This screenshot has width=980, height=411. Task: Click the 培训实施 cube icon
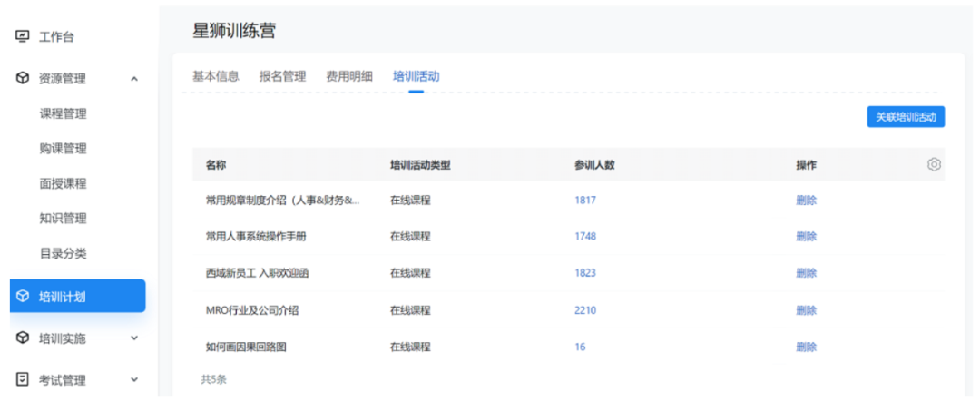pyautogui.click(x=23, y=338)
